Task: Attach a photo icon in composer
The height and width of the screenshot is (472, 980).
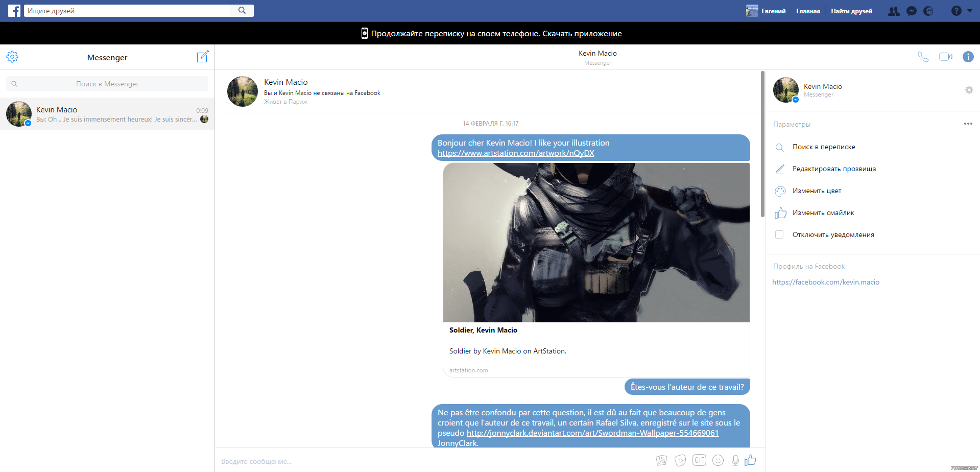Action: click(x=661, y=460)
